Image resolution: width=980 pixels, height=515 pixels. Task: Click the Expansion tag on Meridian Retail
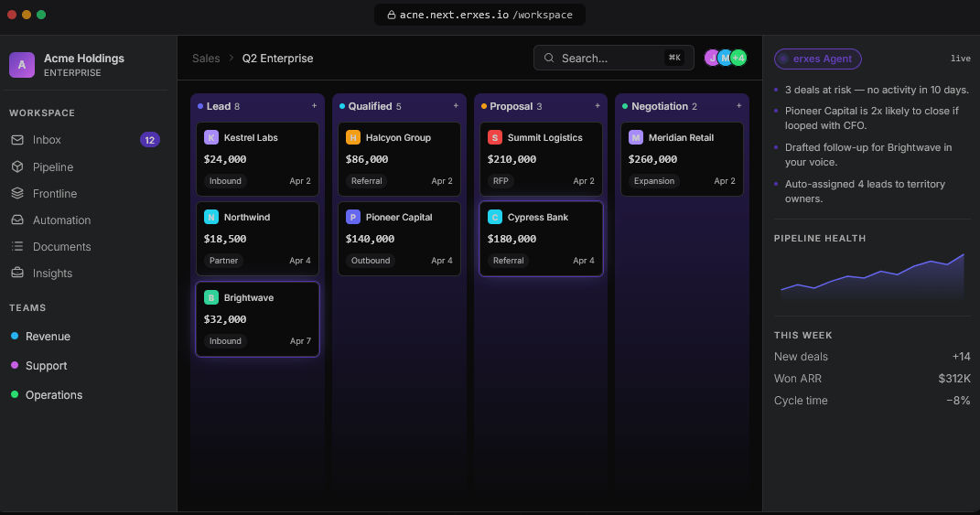point(654,181)
